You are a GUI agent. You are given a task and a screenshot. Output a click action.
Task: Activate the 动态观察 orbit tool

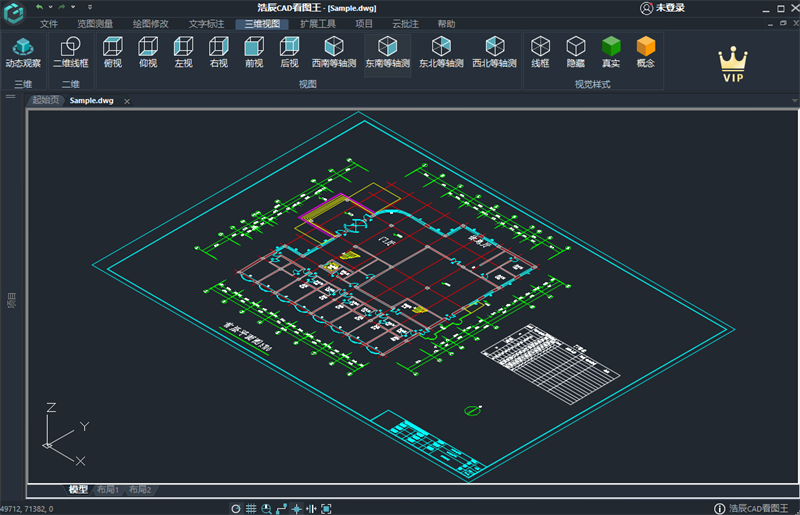(x=23, y=51)
